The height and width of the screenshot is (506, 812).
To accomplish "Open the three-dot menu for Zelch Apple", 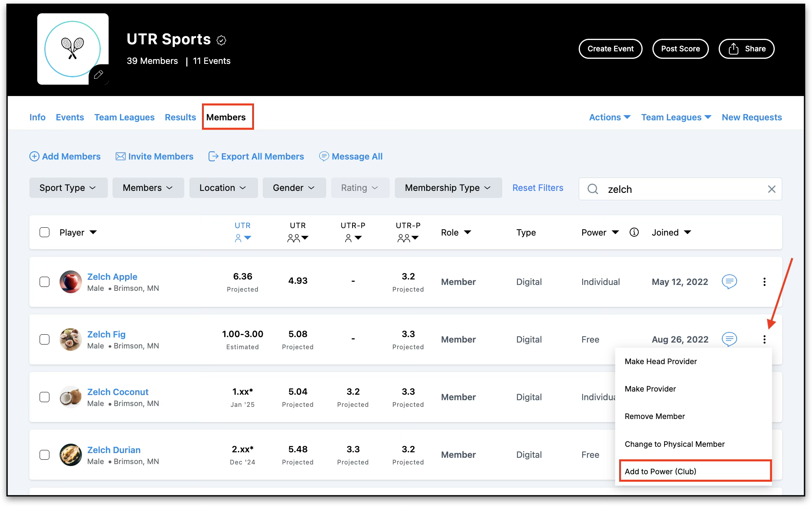I will click(764, 282).
